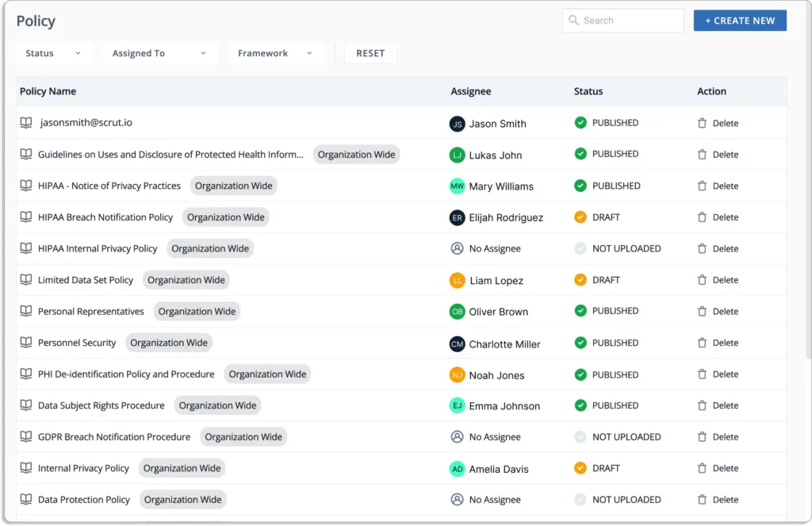Viewport: 812px width, 526px height.
Task: Click the Action column header
Action: click(x=711, y=91)
